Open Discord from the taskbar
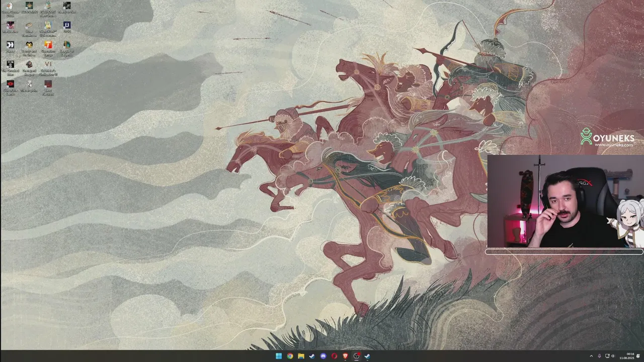 [x=323, y=356]
